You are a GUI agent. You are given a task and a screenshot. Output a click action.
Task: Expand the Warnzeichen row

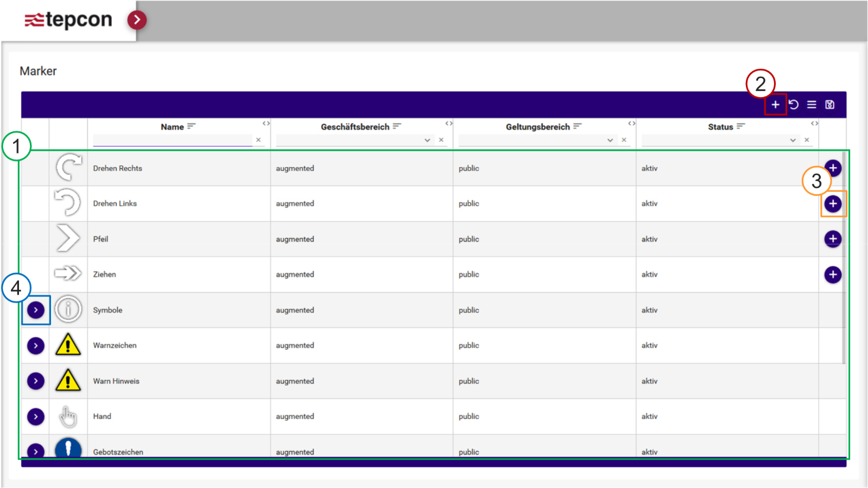(x=36, y=346)
